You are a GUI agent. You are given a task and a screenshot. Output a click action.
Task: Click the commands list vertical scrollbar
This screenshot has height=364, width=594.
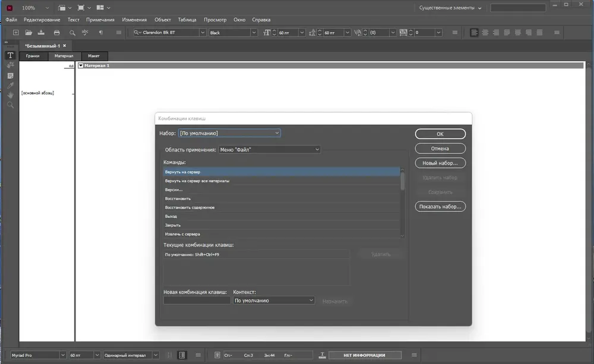(x=402, y=202)
